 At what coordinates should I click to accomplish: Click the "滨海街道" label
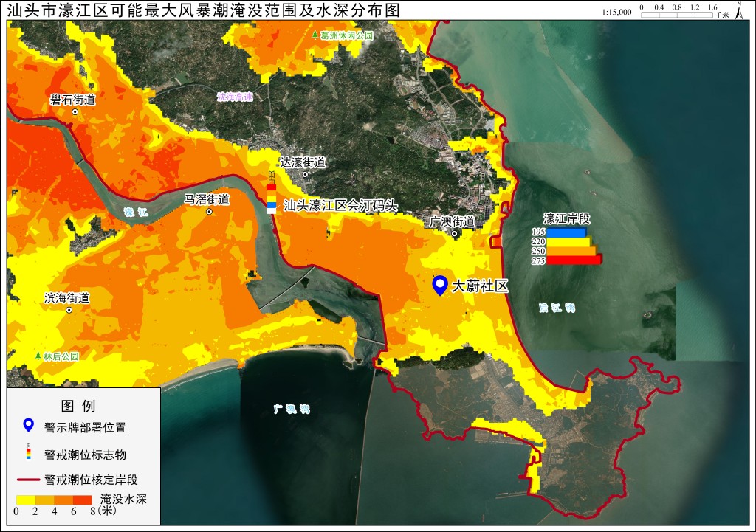[x=67, y=298]
